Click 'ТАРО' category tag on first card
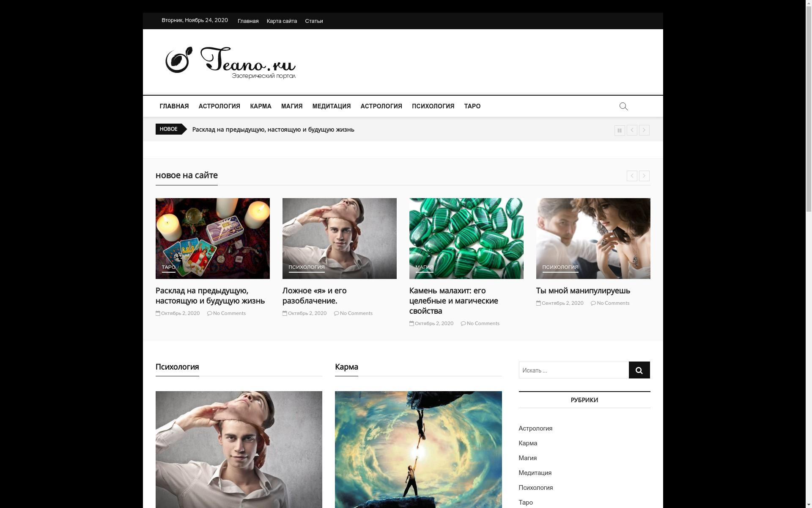The image size is (812, 508). tap(168, 267)
